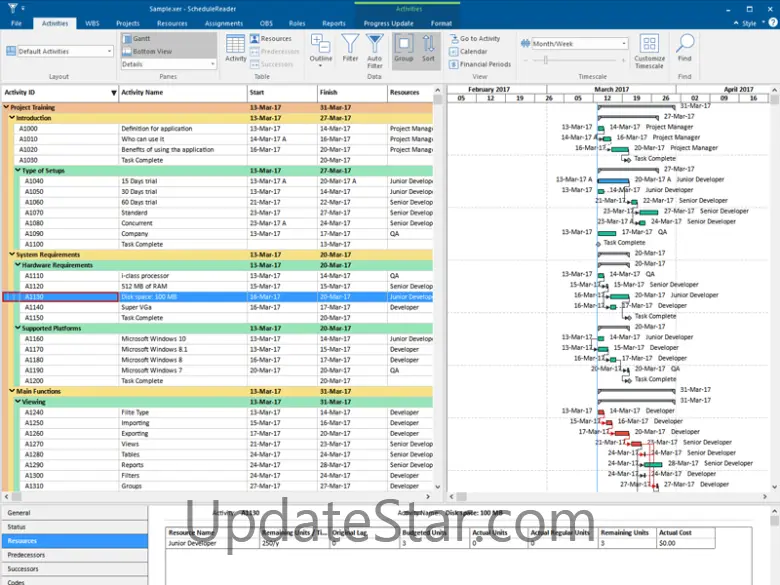
Task: Show Predecessors in table
Action: (x=275, y=51)
